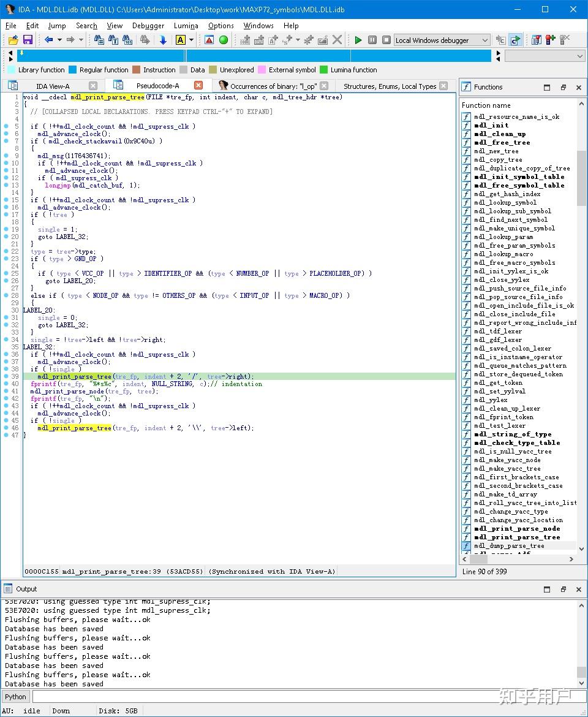Click the Open file folder icon
This screenshot has width=588, height=717.
[x=13, y=40]
